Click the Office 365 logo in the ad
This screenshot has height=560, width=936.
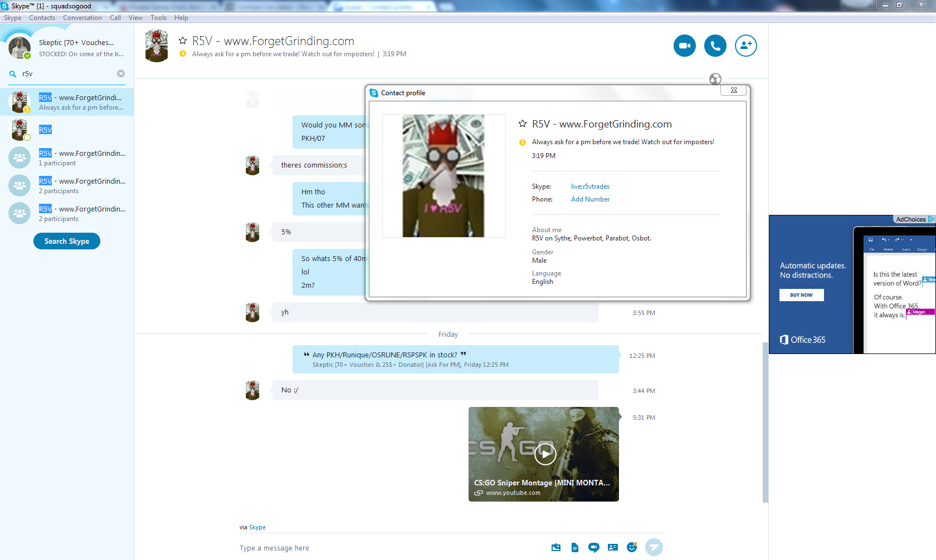[x=802, y=340]
